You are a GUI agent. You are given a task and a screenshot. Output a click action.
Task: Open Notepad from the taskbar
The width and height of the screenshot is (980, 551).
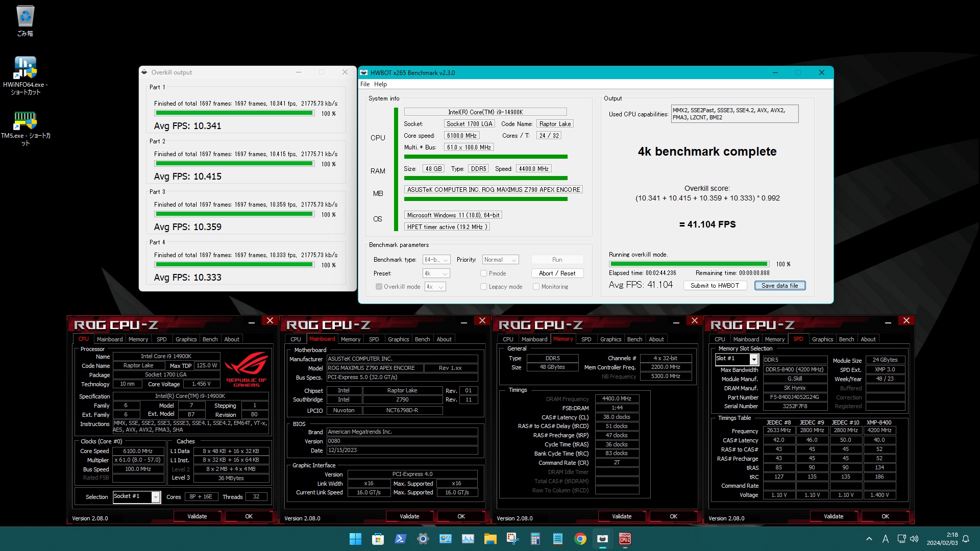[557, 539]
